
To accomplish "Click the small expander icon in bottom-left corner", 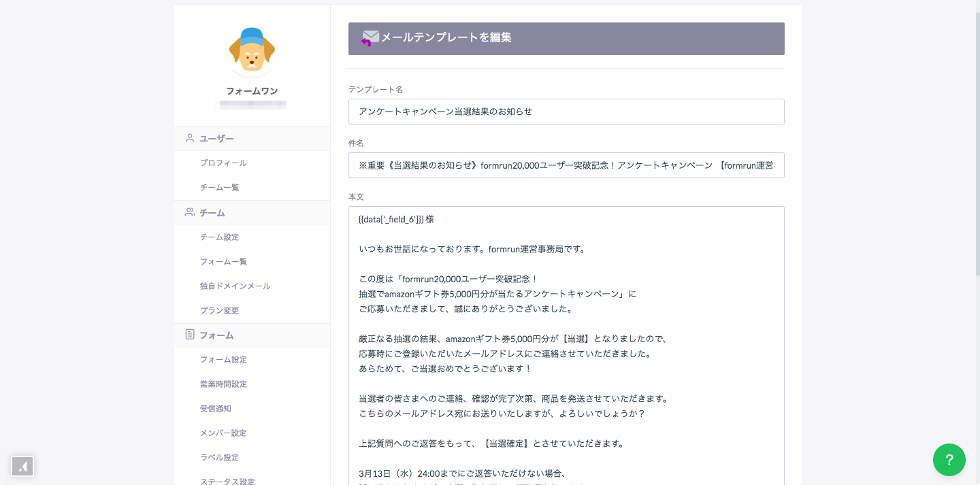I will 22,467.
